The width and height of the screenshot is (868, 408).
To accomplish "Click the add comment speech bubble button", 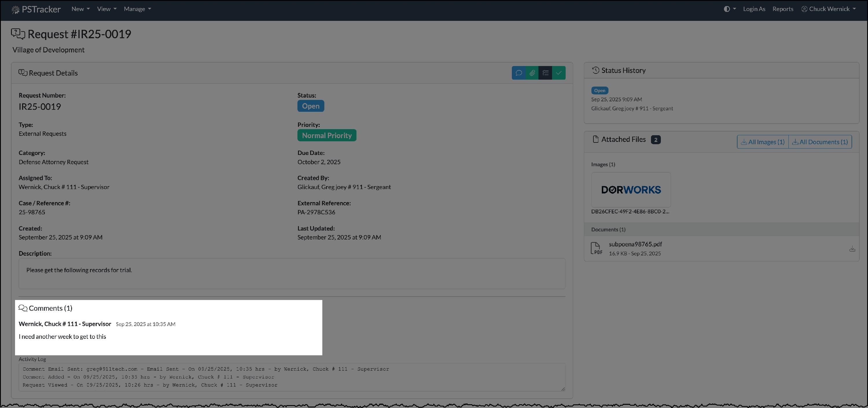I will point(518,73).
